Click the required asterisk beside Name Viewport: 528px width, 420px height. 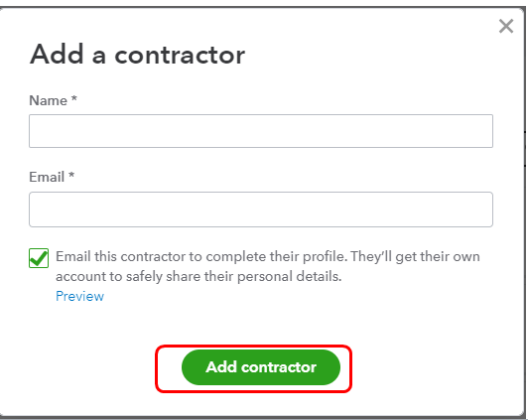click(x=74, y=99)
